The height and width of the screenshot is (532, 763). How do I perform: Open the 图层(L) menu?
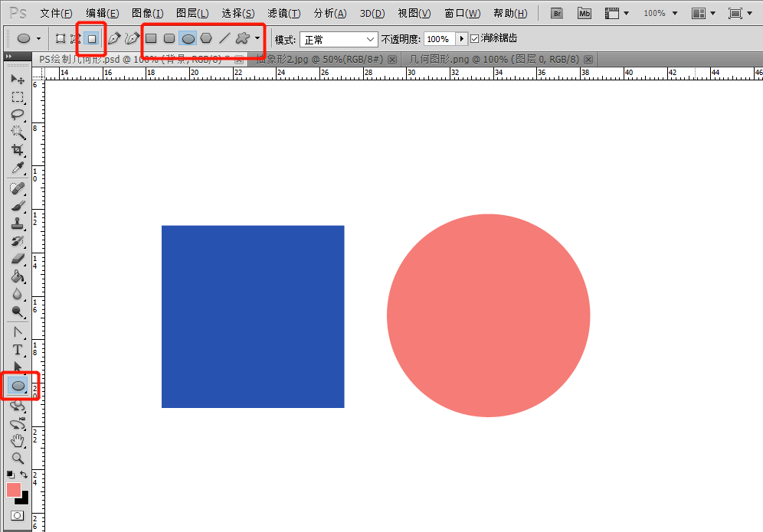point(192,13)
